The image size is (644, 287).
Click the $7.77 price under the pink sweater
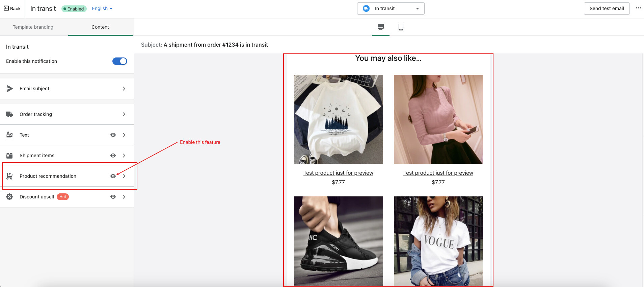coord(438,182)
